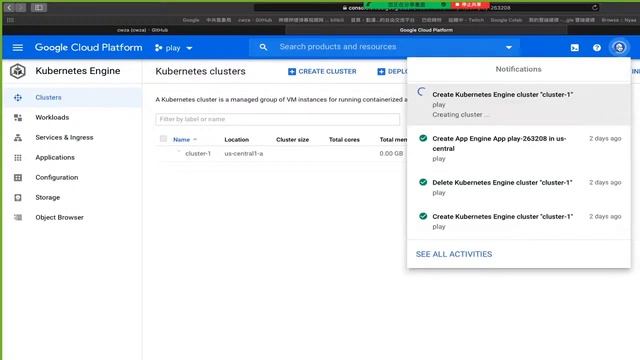Click the browser back arrow button
Image resolution: width=640 pixels, height=360 pixels.
tap(9, 8)
